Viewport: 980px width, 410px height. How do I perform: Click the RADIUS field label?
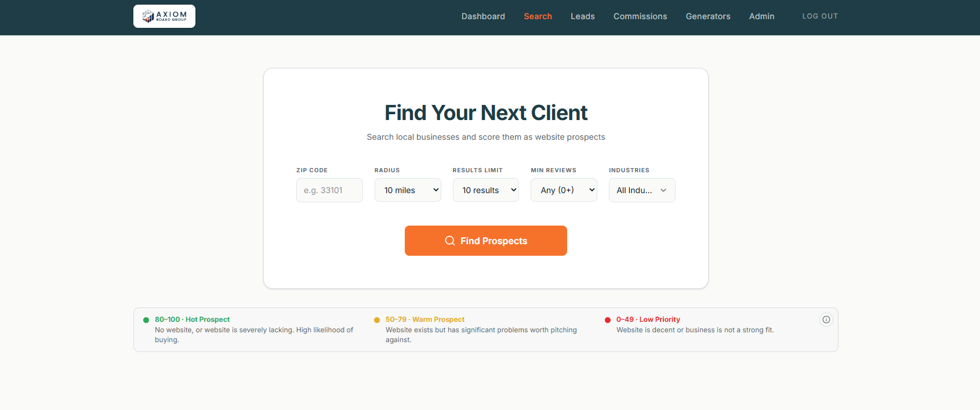(x=387, y=170)
